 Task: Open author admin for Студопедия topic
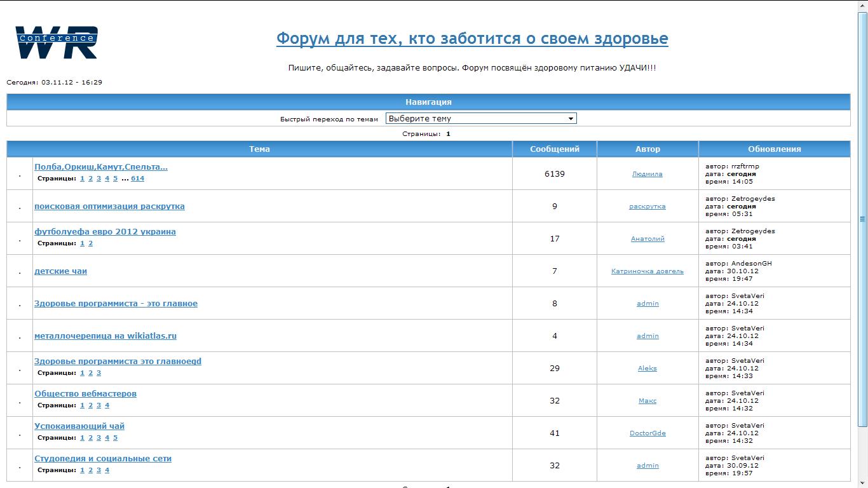[648, 466]
